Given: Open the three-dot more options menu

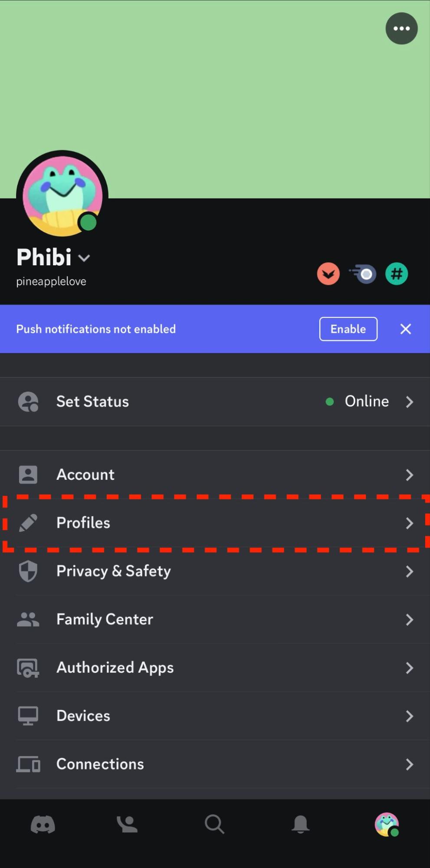Looking at the screenshot, I should click(x=401, y=29).
